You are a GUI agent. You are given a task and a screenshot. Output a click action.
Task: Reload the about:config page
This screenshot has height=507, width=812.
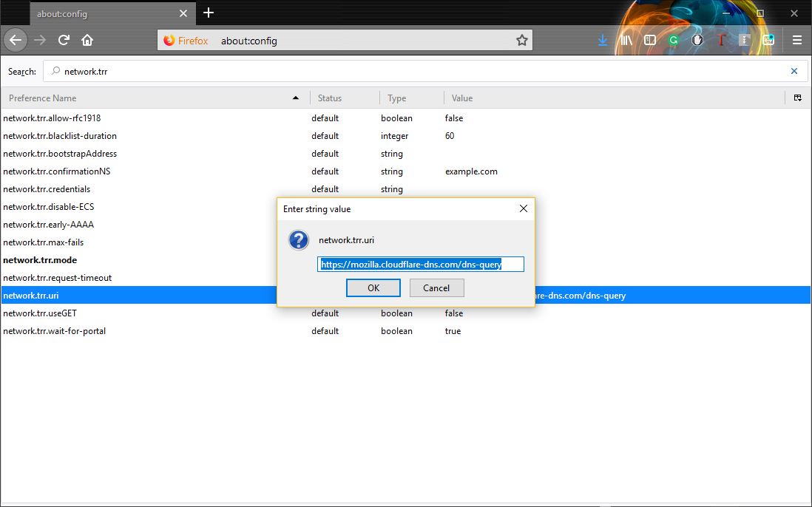pyautogui.click(x=64, y=41)
